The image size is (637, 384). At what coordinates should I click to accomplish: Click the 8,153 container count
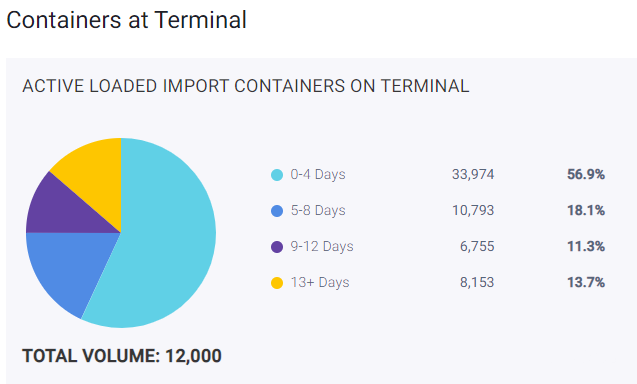(477, 282)
